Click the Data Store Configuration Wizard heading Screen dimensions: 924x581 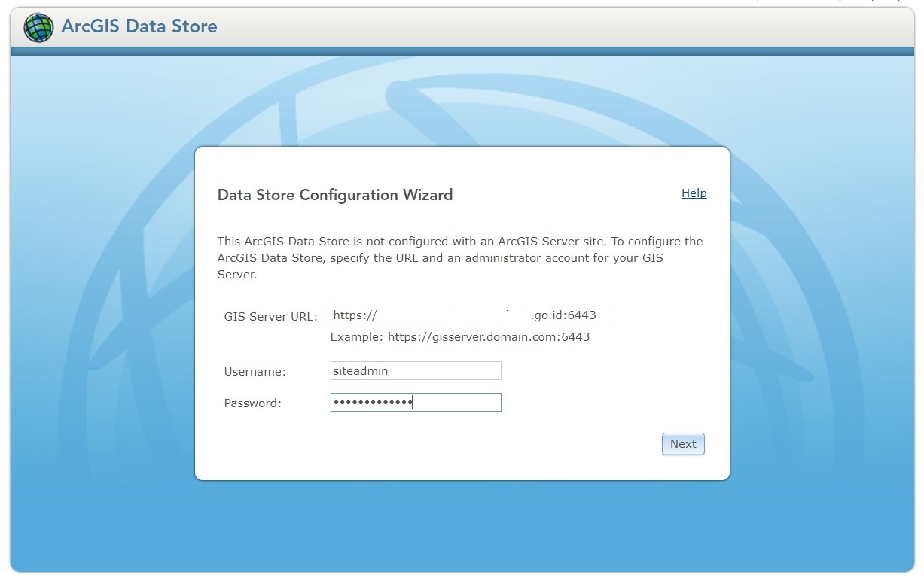click(335, 195)
